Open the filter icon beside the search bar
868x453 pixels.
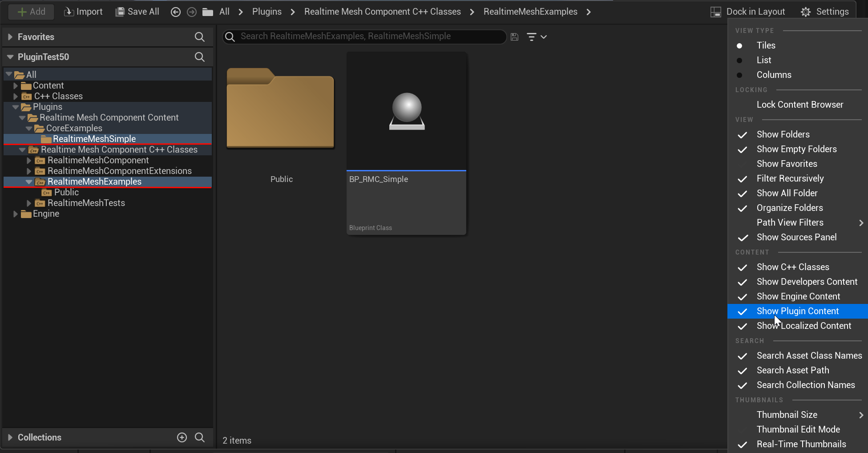click(532, 36)
